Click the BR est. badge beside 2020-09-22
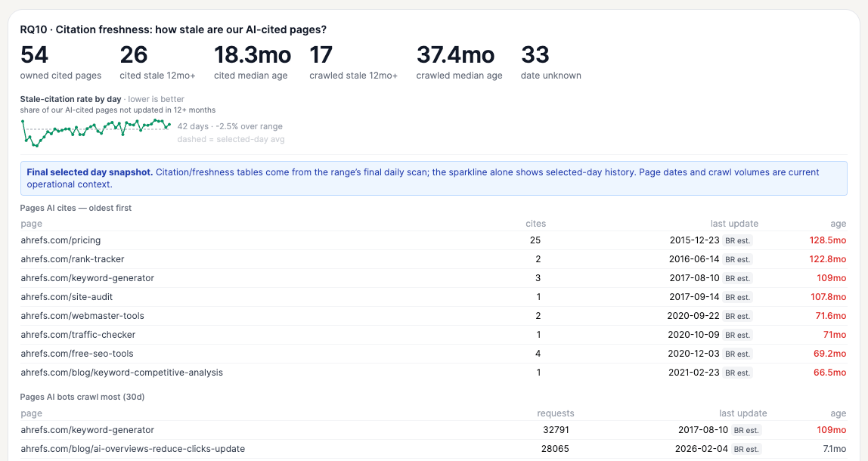Viewport: 868px width, 461px height. click(737, 316)
